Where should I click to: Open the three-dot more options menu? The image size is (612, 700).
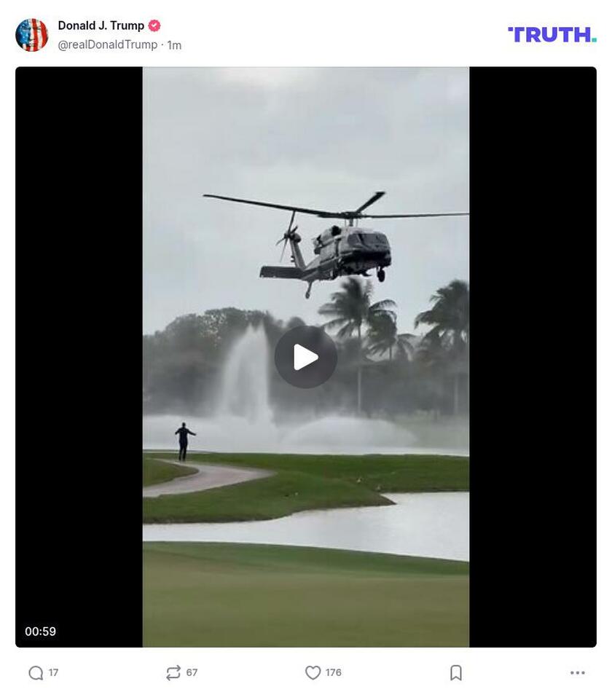coord(578,673)
